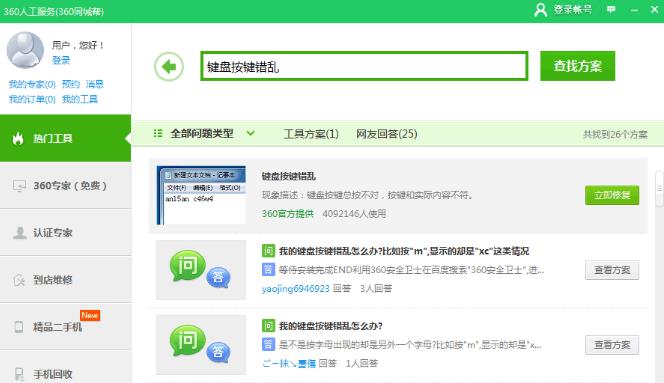Focus the search field containing 键盘按键错乱

coord(364,66)
